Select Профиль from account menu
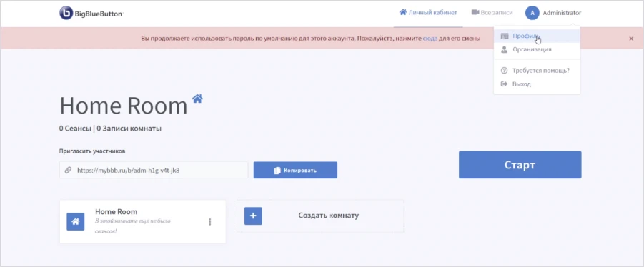644x267 pixels. click(537, 36)
